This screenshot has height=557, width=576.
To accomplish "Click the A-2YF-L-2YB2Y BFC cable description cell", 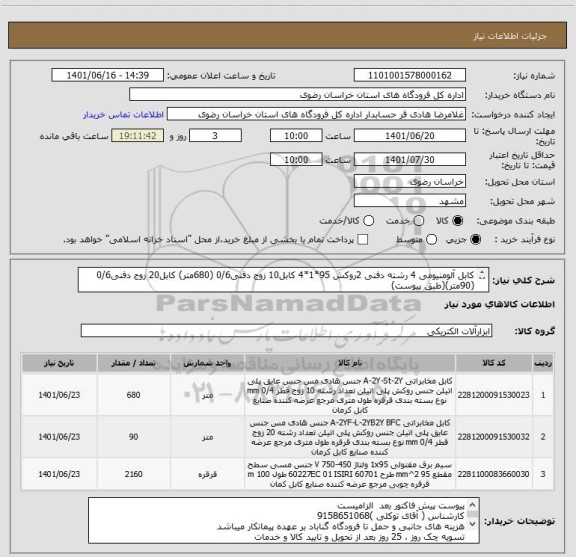I will (x=350, y=437).
